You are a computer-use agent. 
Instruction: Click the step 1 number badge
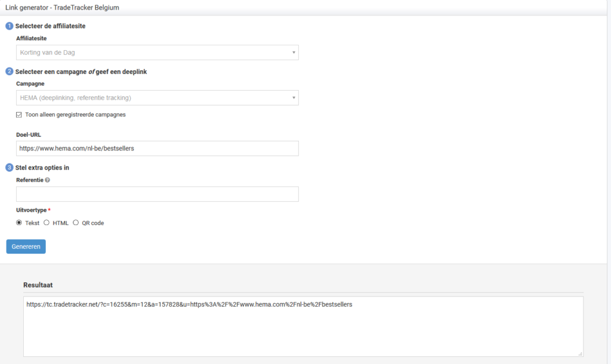(9, 26)
